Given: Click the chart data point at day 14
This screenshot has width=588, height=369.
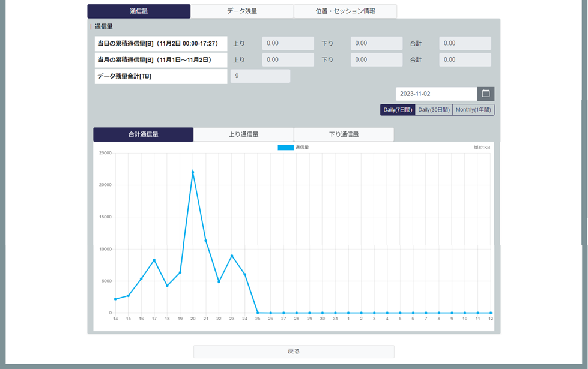Looking at the screenshot, I should pos(115,299).
